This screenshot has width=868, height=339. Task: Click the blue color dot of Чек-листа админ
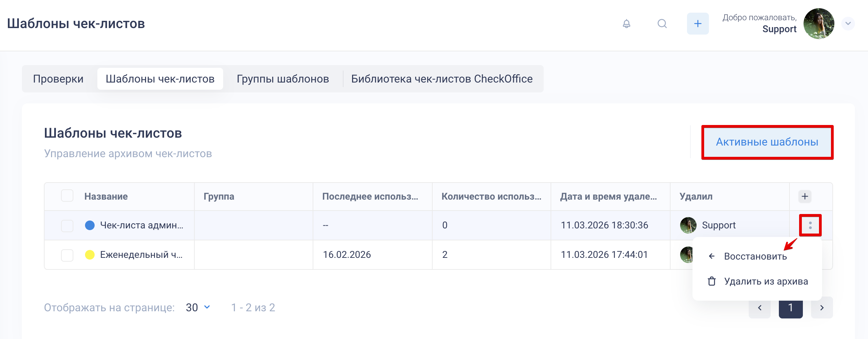coord(90,225)
